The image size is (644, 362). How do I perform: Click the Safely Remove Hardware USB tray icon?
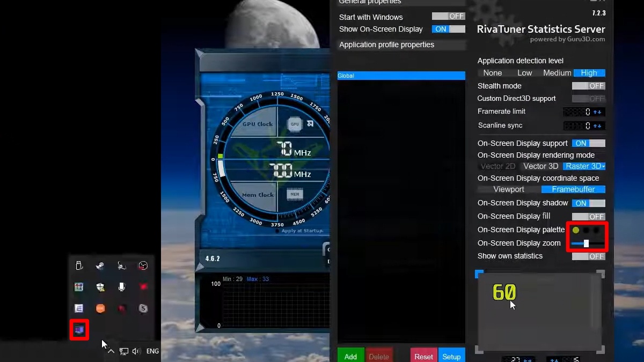point(79,265)
